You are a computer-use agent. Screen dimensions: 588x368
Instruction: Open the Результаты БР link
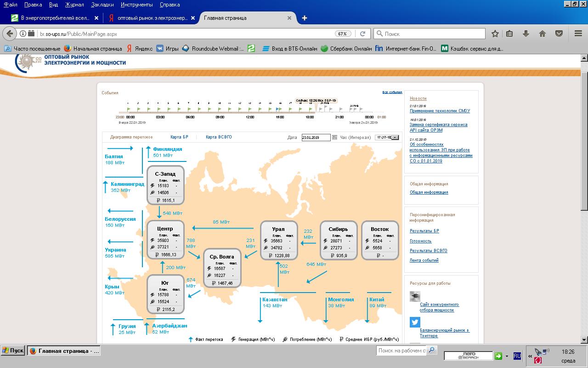424,231
